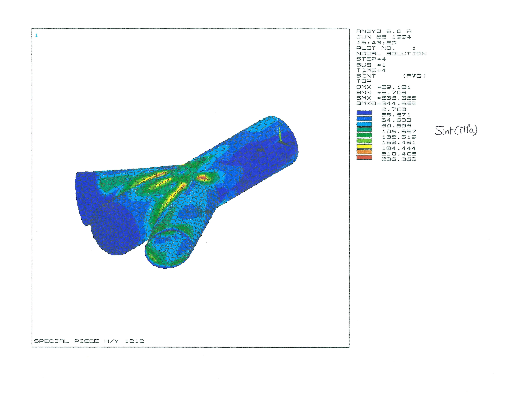Click the teal swatch between 80.595 and 106.557

click(x=364, y=130)
